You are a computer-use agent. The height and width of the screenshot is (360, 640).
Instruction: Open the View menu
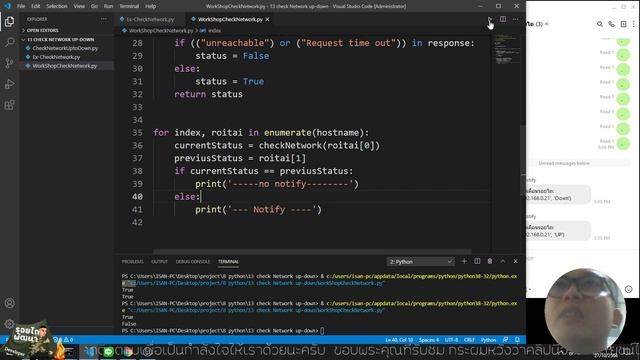[x=79, y=6]
